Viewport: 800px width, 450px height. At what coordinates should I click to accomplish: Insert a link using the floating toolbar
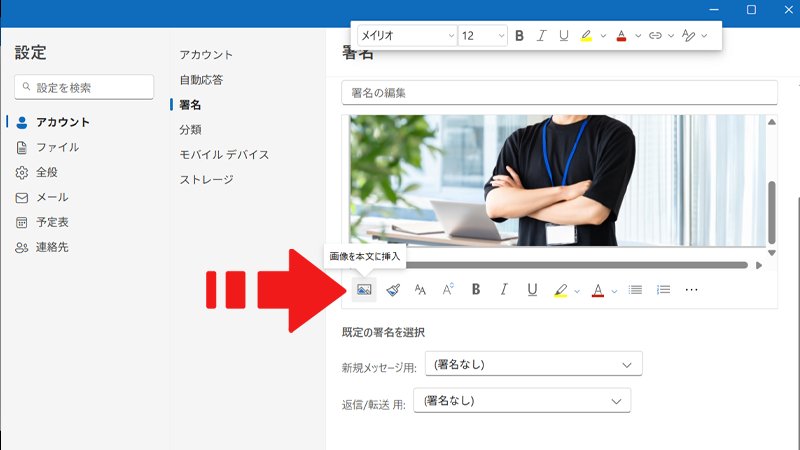[x=655, y=36]
